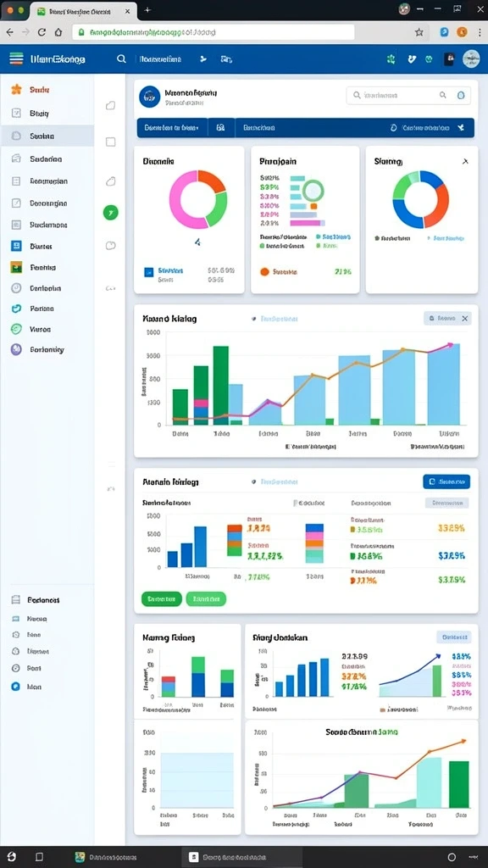
Task: Open browser three-dot menu
Action: tap(480, 33)
